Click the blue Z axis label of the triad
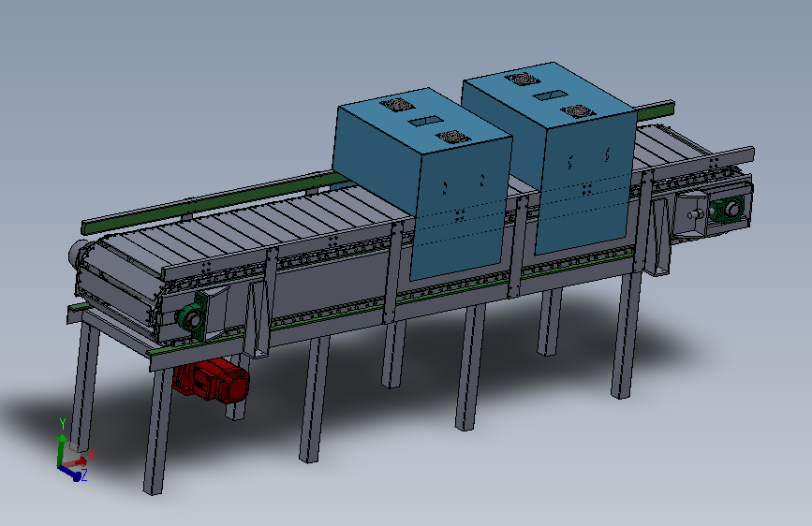812x526 pixels. point(84,475)
